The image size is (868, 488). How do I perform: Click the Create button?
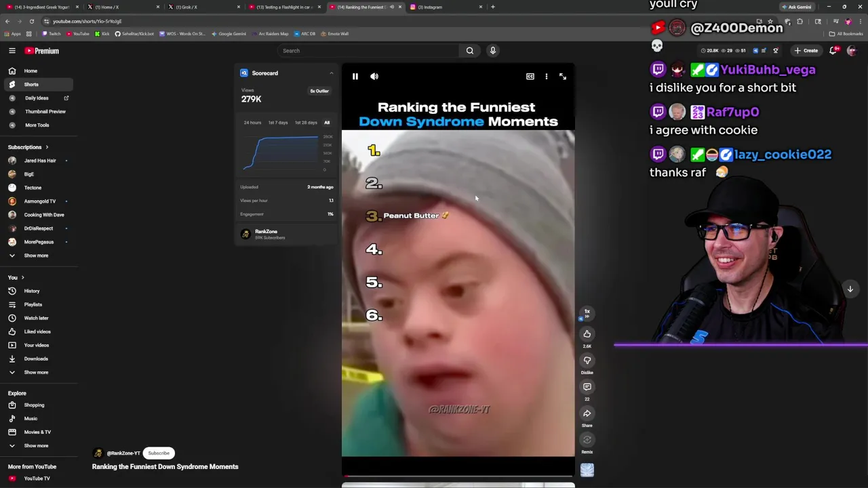pos(807,51)
